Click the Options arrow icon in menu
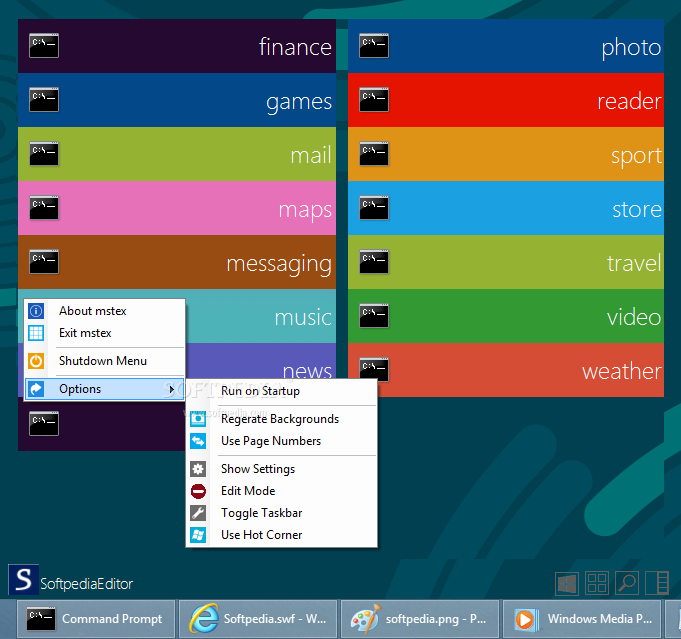This screenshot has height=639, width=681. point(36,389)
